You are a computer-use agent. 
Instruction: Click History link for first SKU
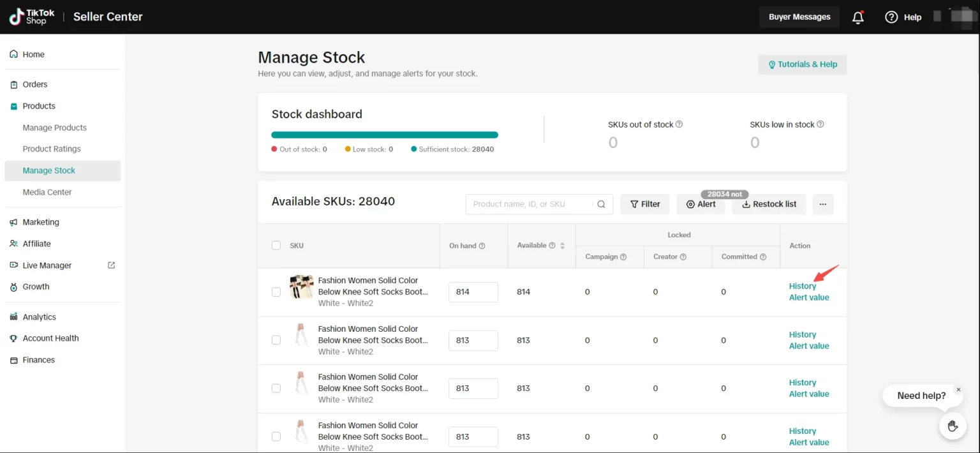point(802,286)
